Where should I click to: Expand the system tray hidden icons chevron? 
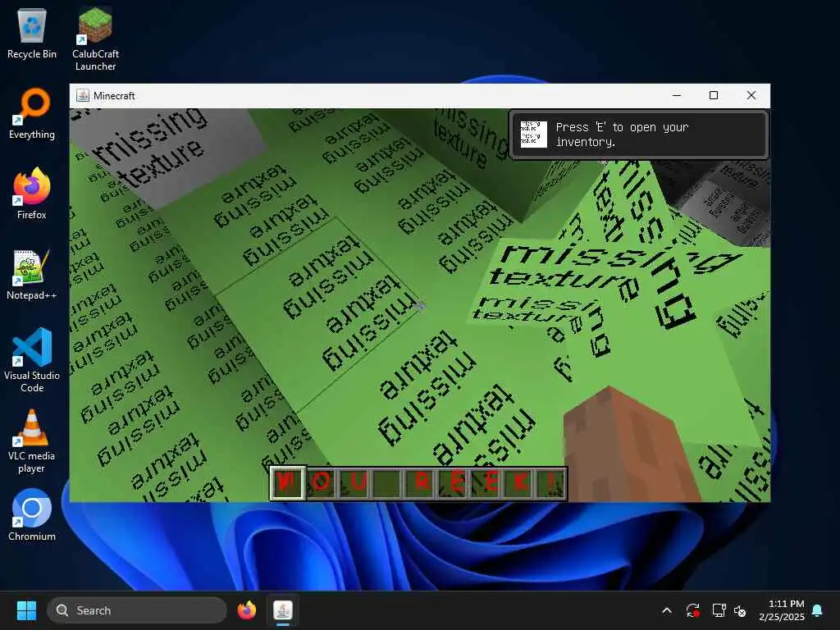click(667, 610)
